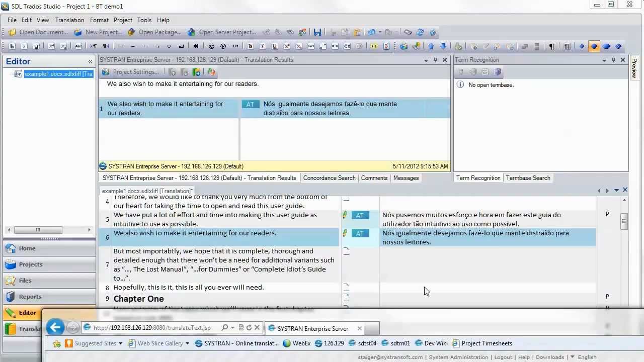
Task: Open the document tabs list dropdown
Action: pos(616,190)
